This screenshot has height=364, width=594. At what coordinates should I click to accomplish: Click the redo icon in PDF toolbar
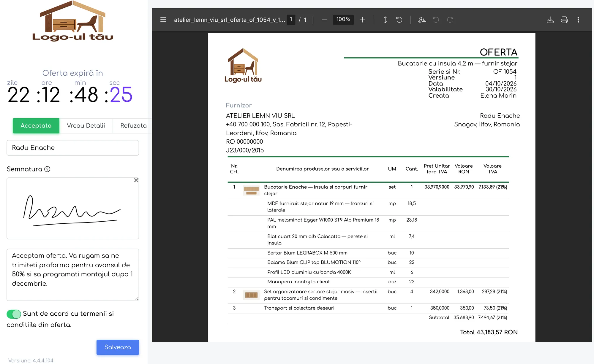pos(450,20)
